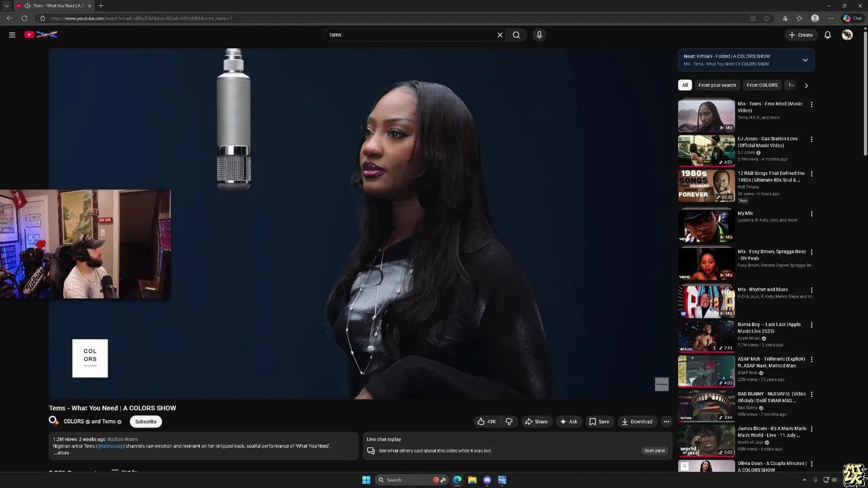This screenshot has width=868, height=488.
Task: Download the video
Action: click(637, 422)
